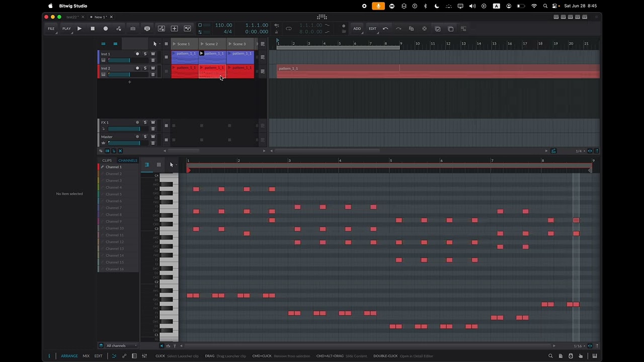
Task: Open the FILE menu
Action: pos(51,29)
